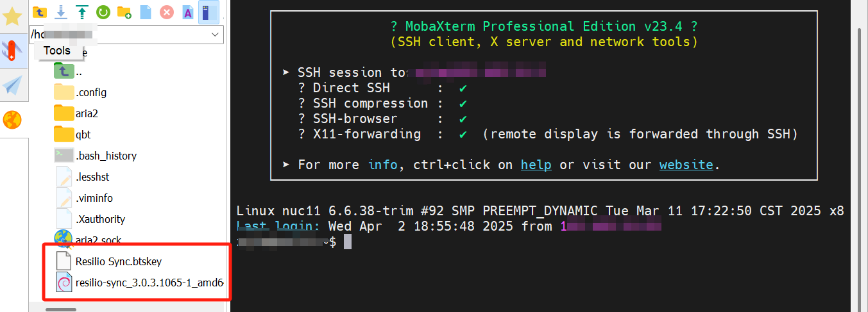Click the rename/ASCII mode 'A' icon
The height and width of the screenshot is (312, 868).
(x=187, y=12)
